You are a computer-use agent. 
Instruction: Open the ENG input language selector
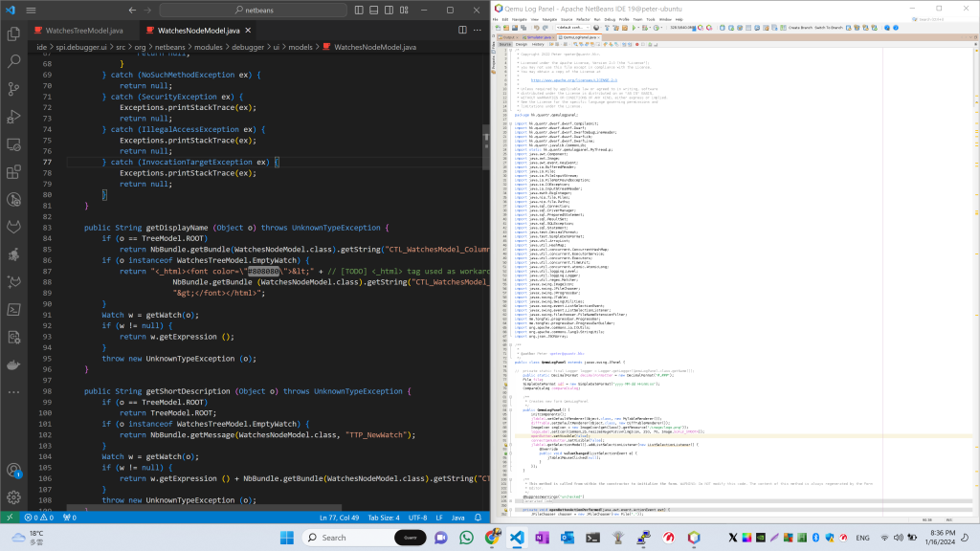[862, 538]
